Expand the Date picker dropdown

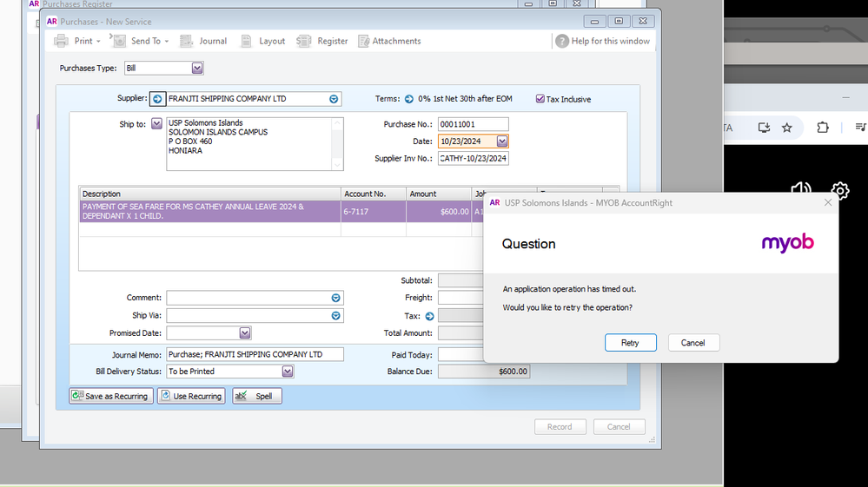pyautogui.click(x=502, y=141)
